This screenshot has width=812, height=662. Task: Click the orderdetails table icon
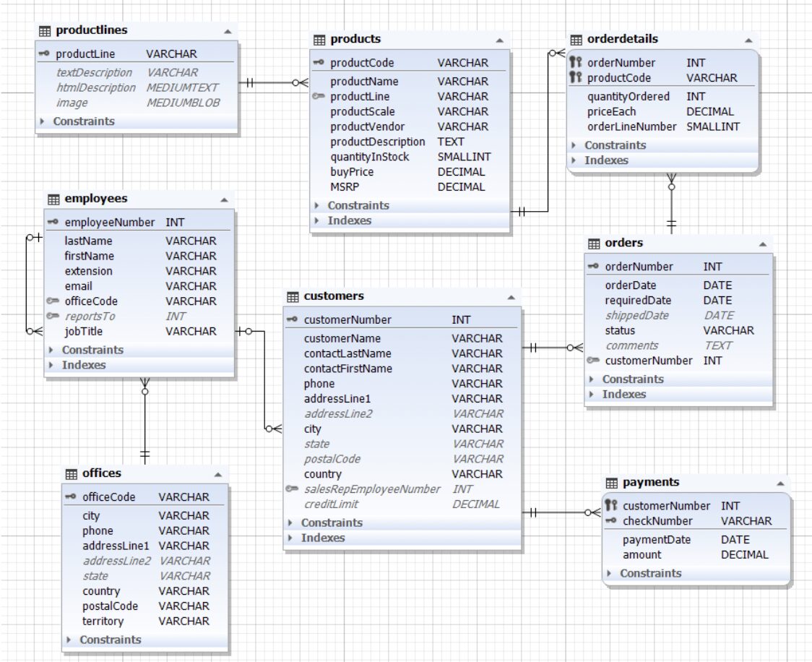click(576, 39)
